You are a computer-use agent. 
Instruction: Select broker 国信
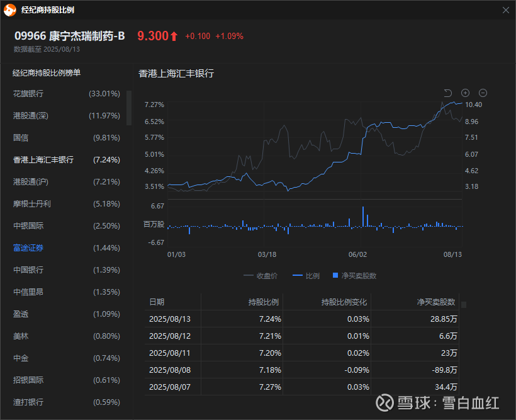[67, 138]
